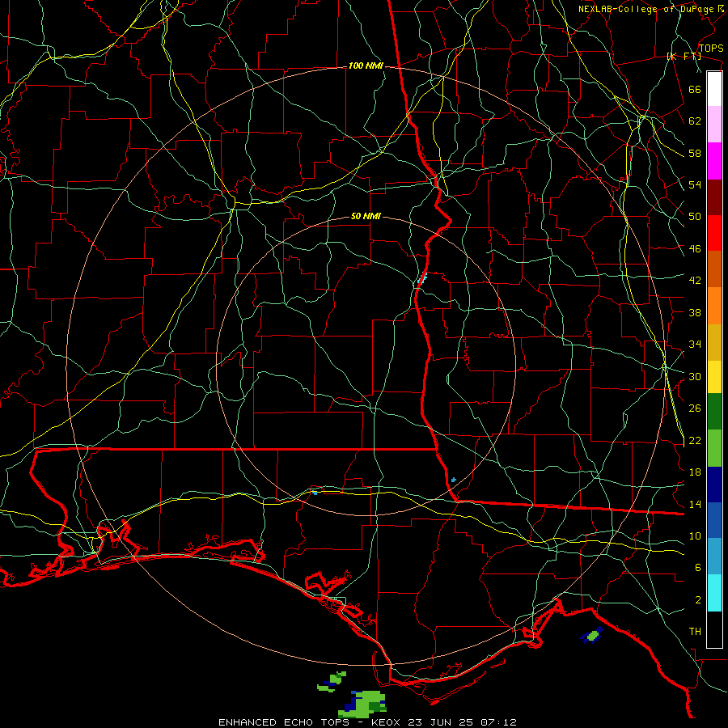This screenshot has width=728, height=728.
Task: Click the bright red 50 kft legend swatch
Action: [x=714, y=233]
